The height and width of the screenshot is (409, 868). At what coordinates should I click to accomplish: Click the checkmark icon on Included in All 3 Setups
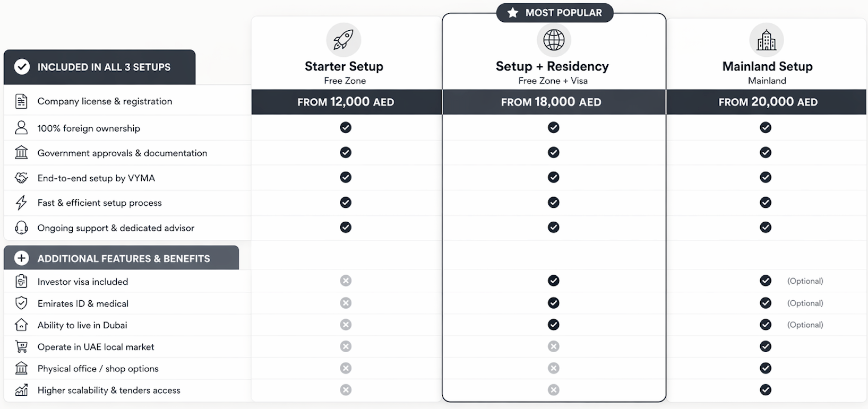tap(22, 67)
